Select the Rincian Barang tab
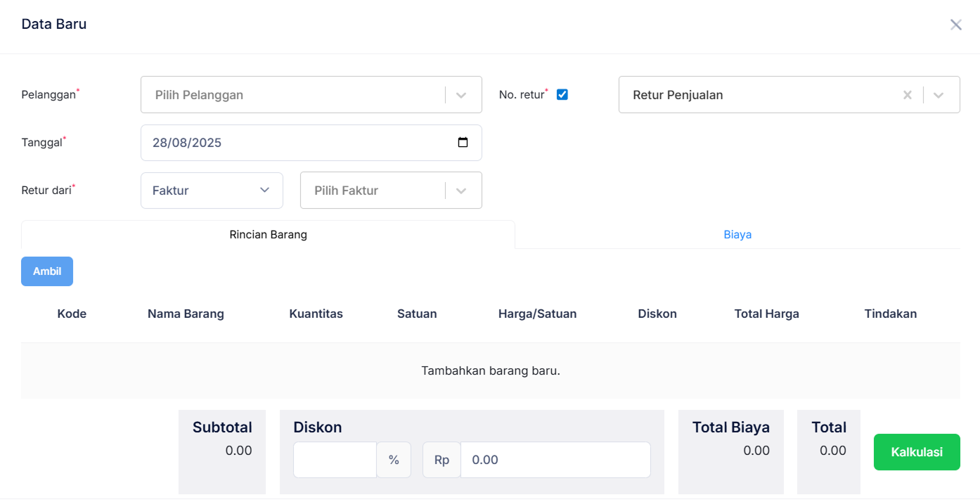 (268, 235)
